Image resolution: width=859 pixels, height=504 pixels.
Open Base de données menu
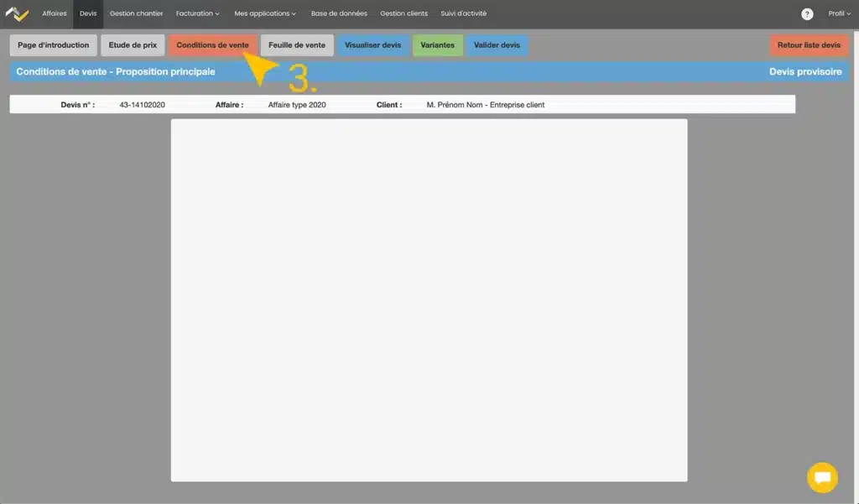[x=339, y=14]
